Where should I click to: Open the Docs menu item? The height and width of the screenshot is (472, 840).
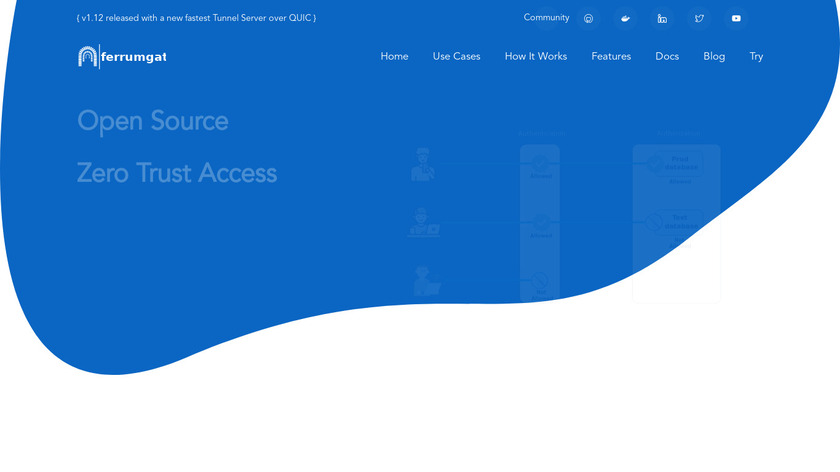pyautogui.click(x=667, y=56)
